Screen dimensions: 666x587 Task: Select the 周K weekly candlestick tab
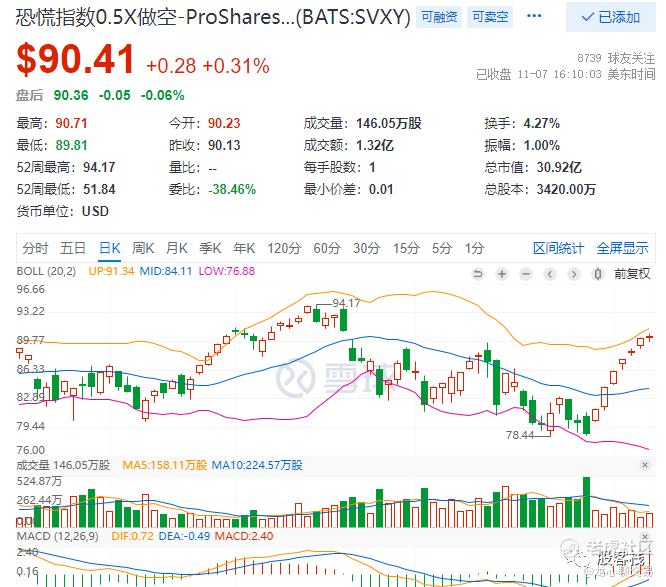[143, 248]
